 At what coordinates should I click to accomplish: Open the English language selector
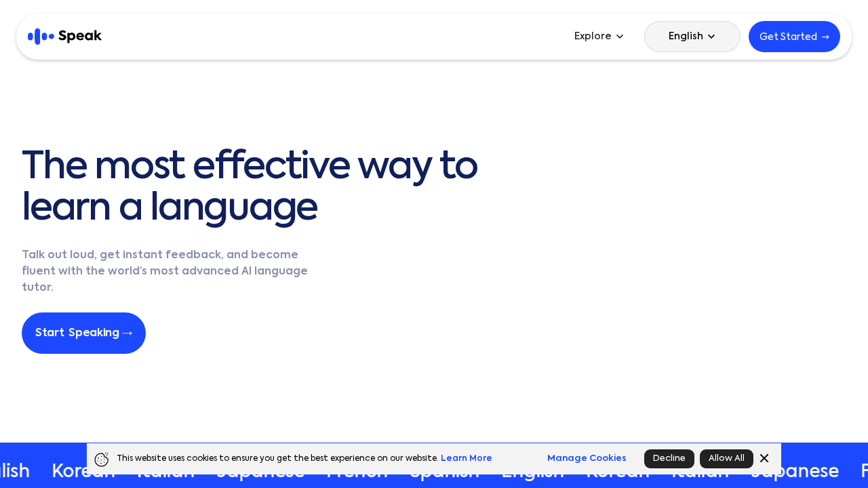pos(692,36)
